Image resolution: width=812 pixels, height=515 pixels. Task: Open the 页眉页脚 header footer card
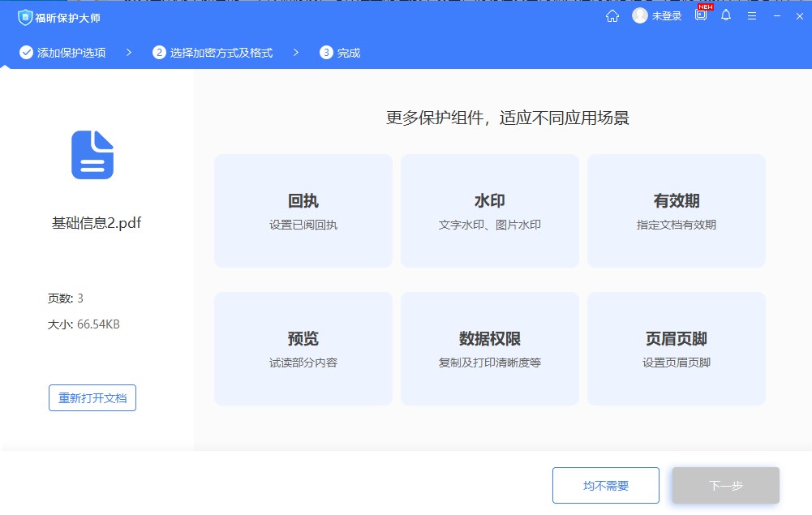[x=677, y=349]
